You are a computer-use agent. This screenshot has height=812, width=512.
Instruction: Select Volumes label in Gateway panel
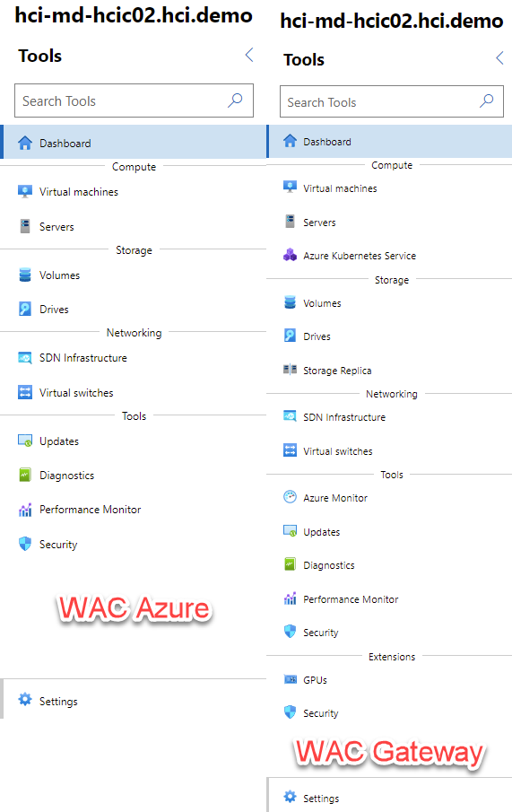[x=322, y=303]
